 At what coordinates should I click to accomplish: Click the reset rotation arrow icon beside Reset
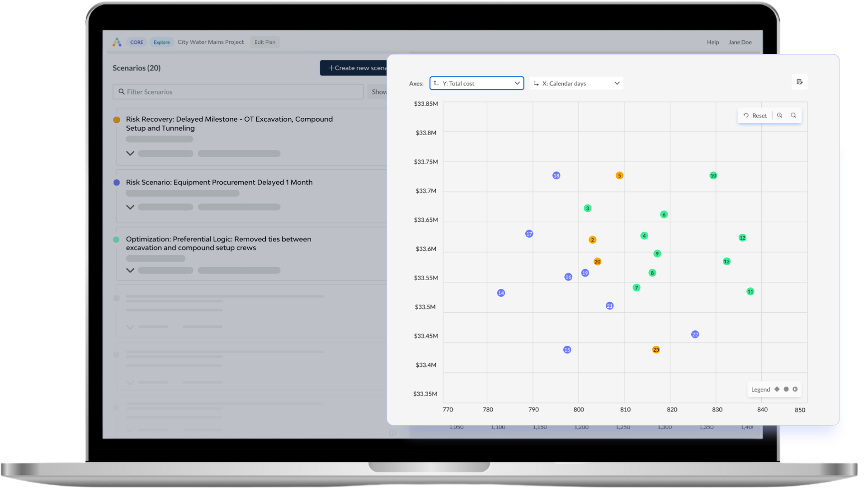coord(746,115)
